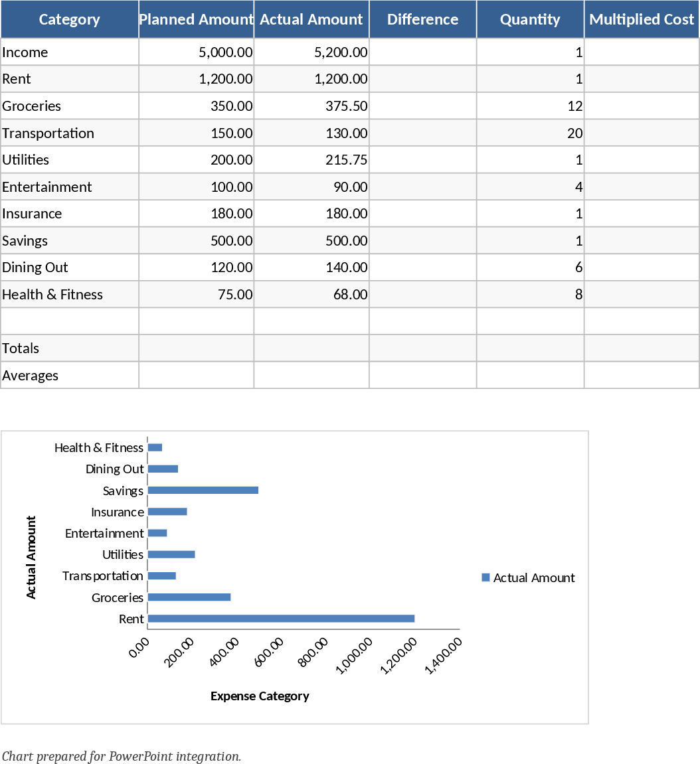The height and width of the screenshot is (764, 700).
Task: Click the Category column header
Action: pos(69,19)
